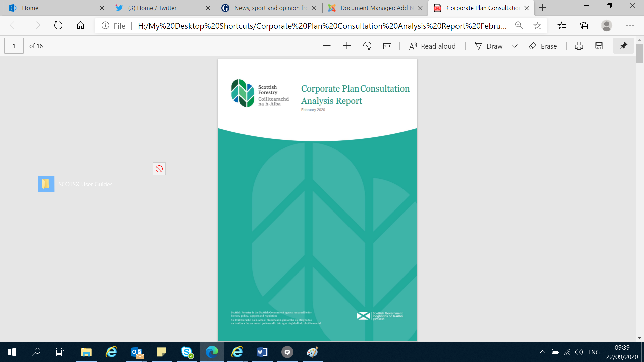Screen dimensions: 644x362
Task: Toggle the pin toolbar button
Action: point(623,46)
